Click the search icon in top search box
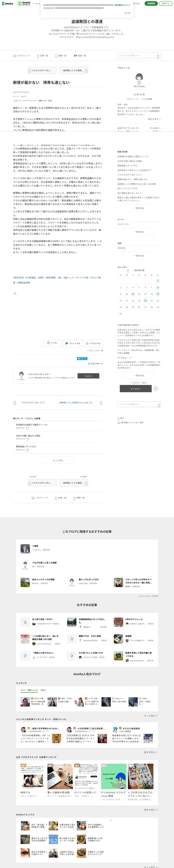Image resolution: width=174 pixels, height=868 pixels. point(158,56)
